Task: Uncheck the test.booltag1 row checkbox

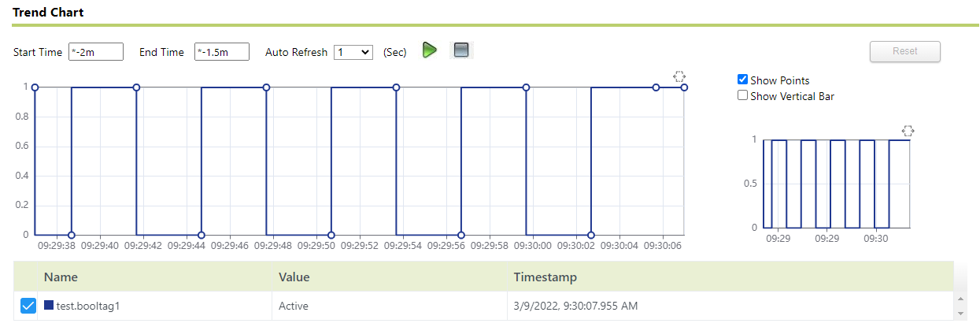Action: pos(28,306)
